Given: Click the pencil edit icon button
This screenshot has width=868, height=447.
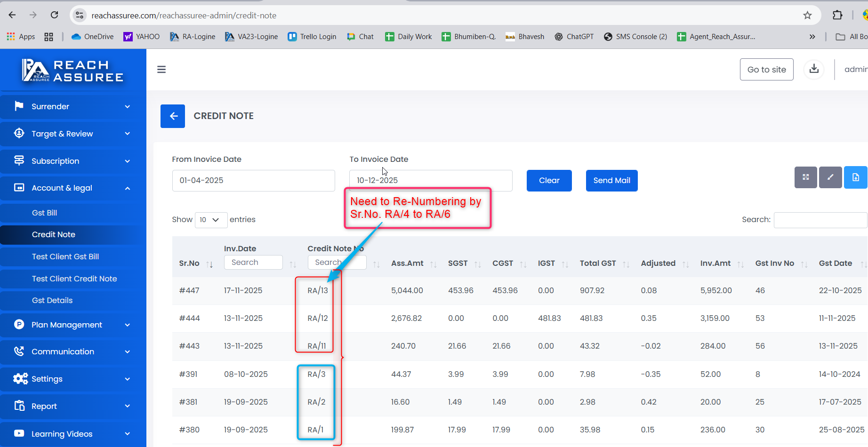Looking at the screenshot, I should pyautogui.click(x=830, y=177).
